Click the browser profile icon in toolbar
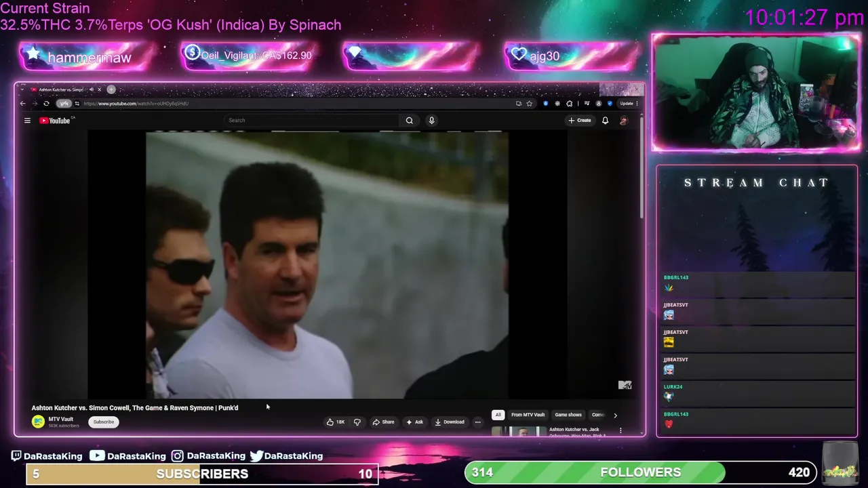This screenshot has width=868, height=488. pos(599,104)
